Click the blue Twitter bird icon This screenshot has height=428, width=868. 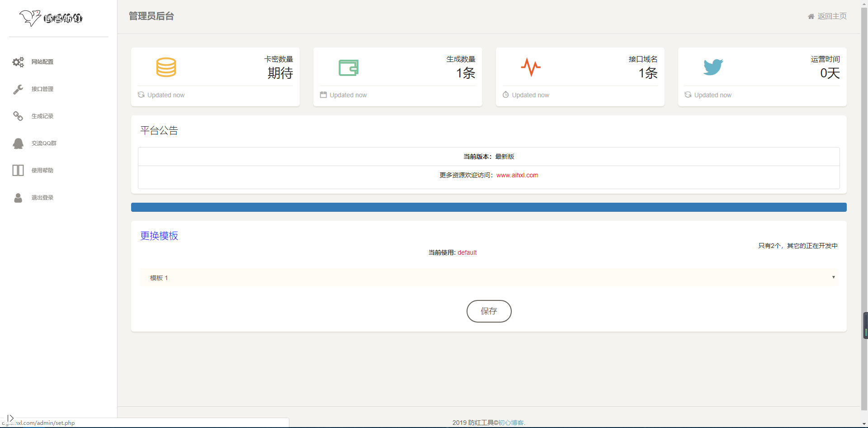[713, 67]
